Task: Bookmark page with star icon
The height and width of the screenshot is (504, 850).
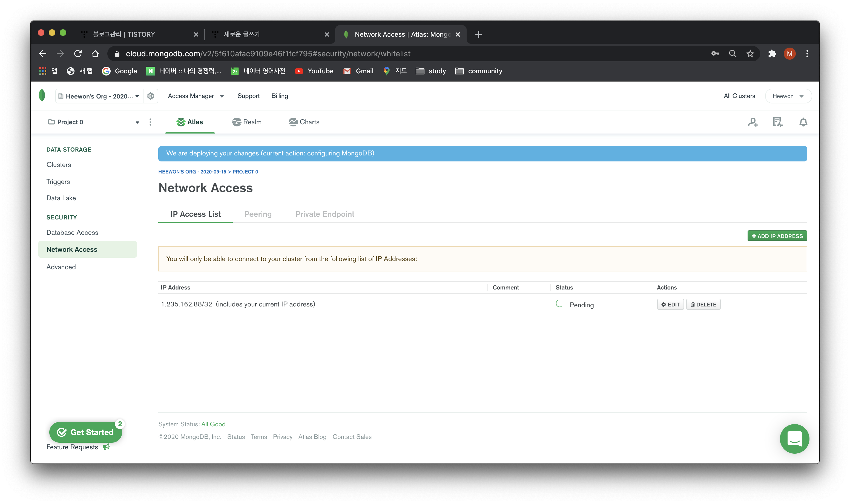Action: (750, 54)
